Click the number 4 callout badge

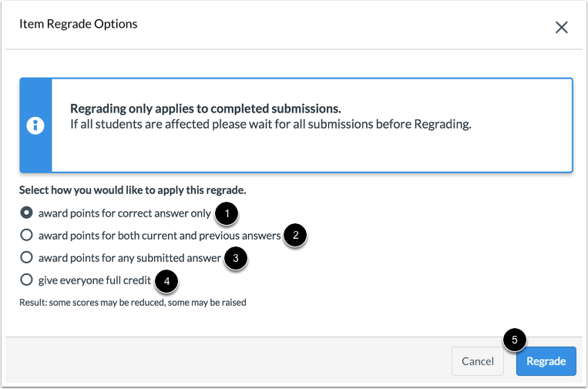pos(166,280)
